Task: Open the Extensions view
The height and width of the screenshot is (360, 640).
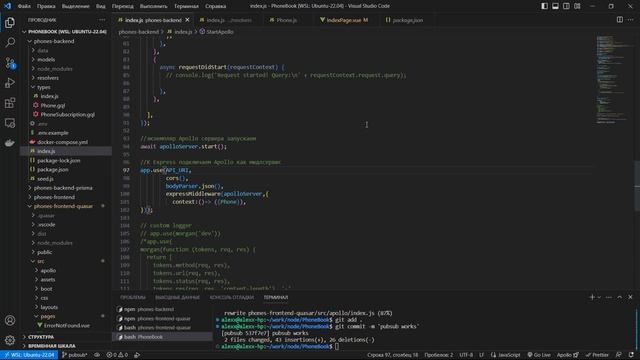Action: (10, 103)
